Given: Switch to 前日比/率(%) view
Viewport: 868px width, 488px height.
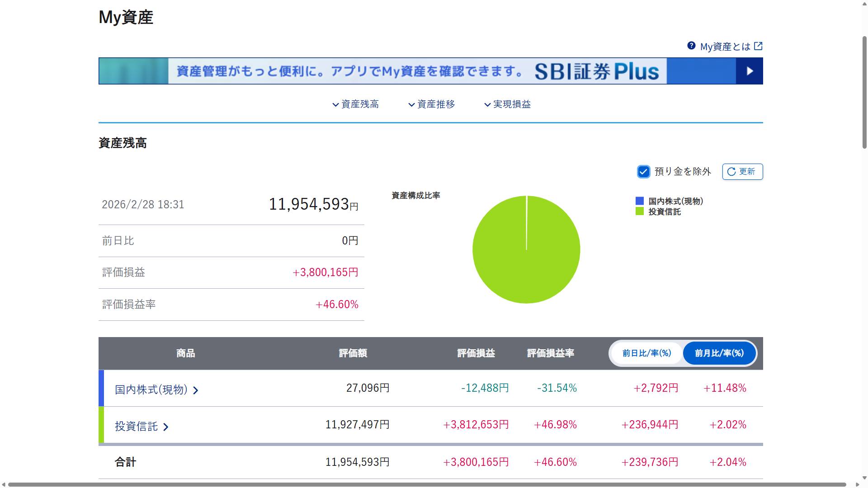Looking at the screenshot, I should (646, 353).
